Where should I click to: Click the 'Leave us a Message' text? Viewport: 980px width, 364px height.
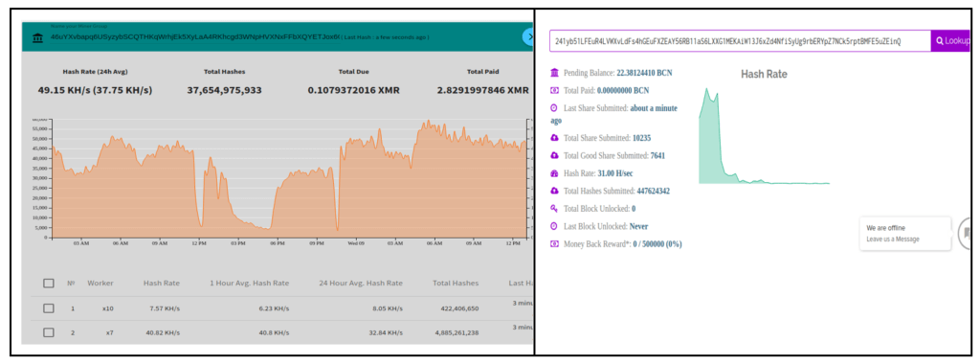click(893, 239)
